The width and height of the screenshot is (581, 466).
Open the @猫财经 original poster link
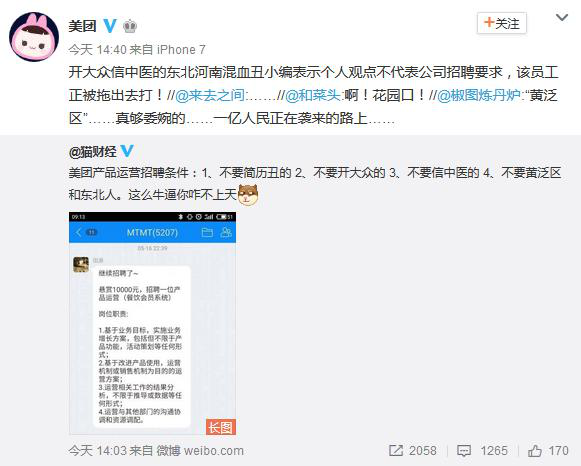93,152
